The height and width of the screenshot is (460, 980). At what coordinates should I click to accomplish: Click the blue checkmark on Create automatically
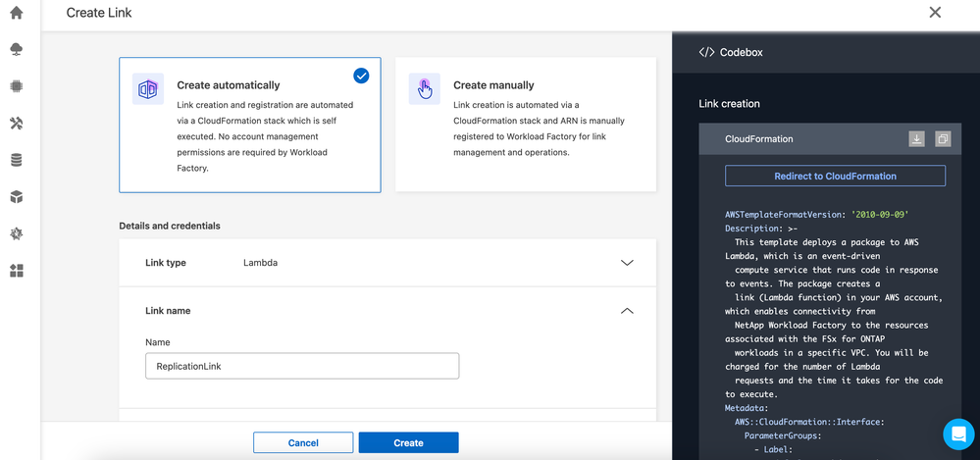pyautogui.click(x=361, y=76)
